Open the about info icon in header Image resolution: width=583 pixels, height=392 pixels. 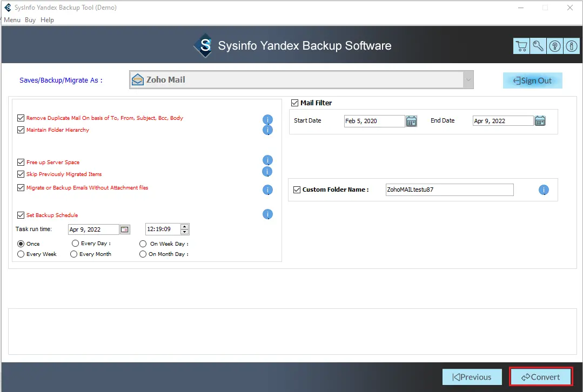click(571, 46)
